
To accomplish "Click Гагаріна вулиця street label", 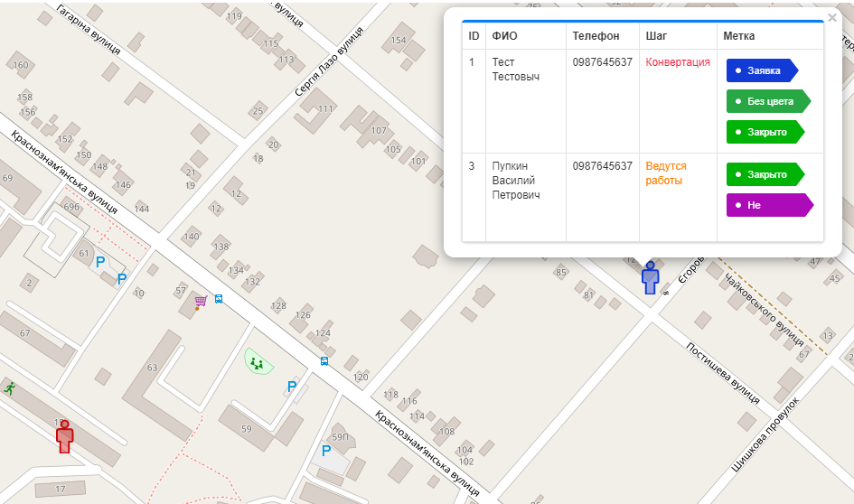I will tap(88, 29).
